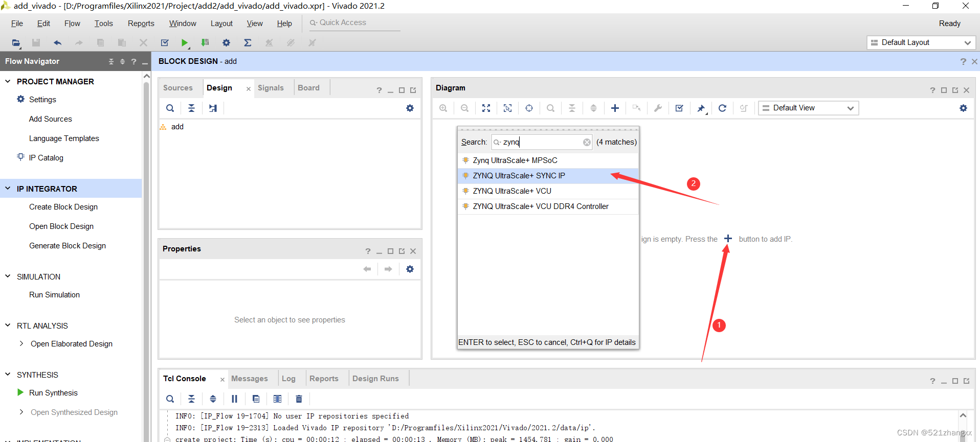Open Diagram settings gear icon
Screen dimensions: 980x442
point(963,108)
